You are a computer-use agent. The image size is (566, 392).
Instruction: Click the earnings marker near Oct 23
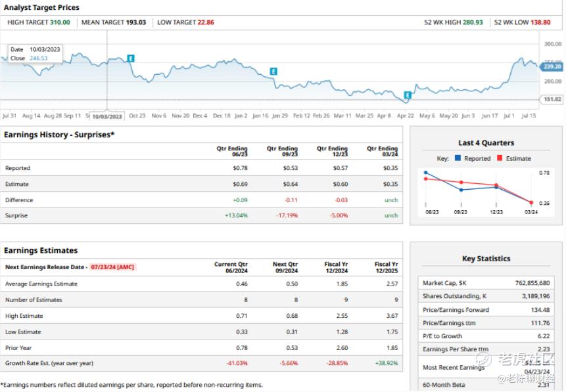tap(131, 58)
